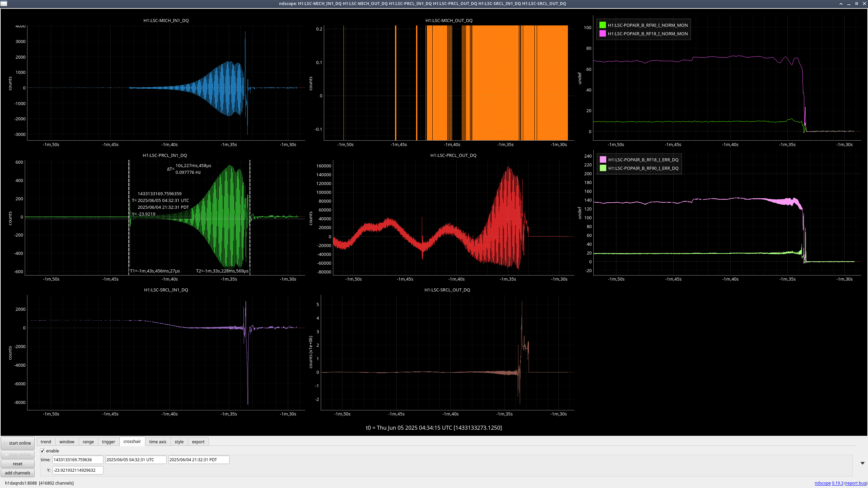Open the 0.19.3 version link

pyautogui.click(x=837, y=483)
